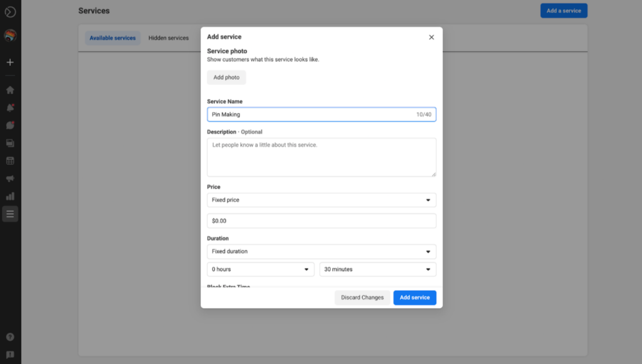
Task: Open the All Tools hamburger icon
Action: [x=10, y=214]
